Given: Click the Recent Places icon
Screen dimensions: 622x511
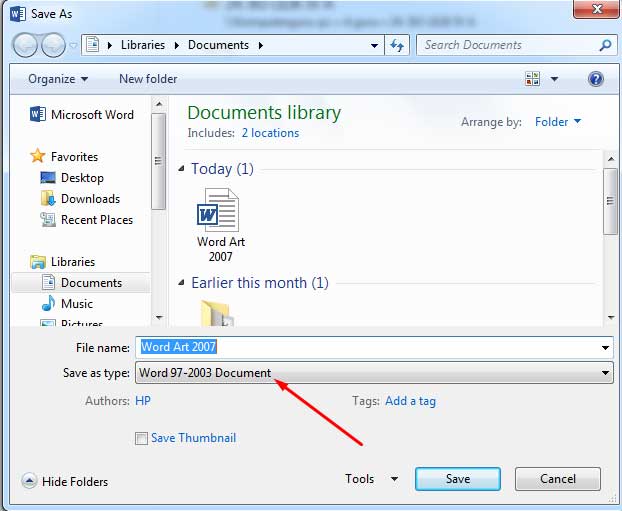Looking at the screenshot, I should coord(48,219).
